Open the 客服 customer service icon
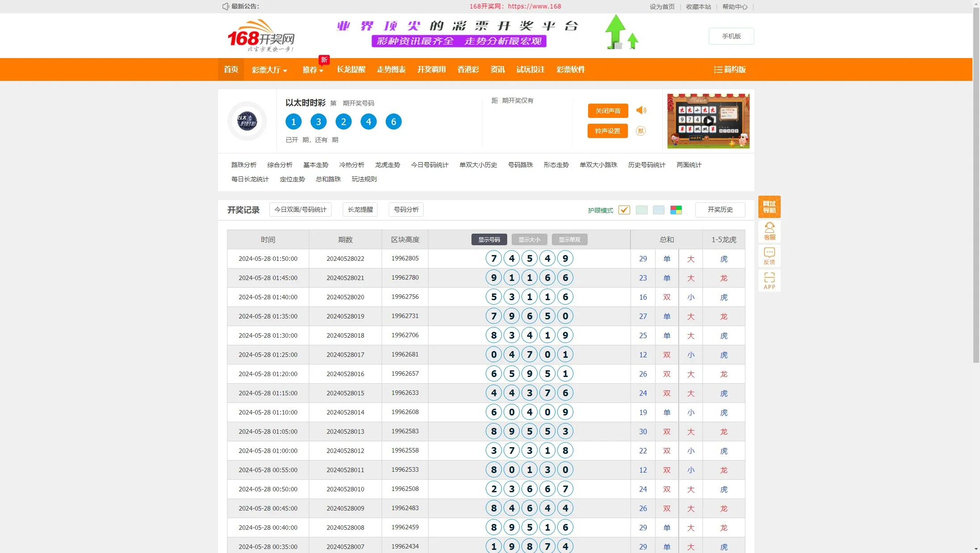This screenshot has height=553, width=980. point(769,231)
